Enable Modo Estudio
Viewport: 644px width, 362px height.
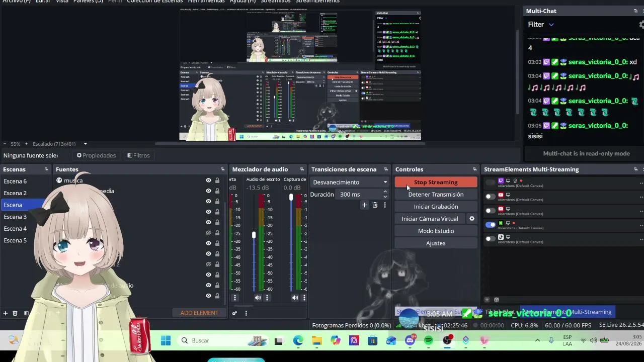point(436,231)
